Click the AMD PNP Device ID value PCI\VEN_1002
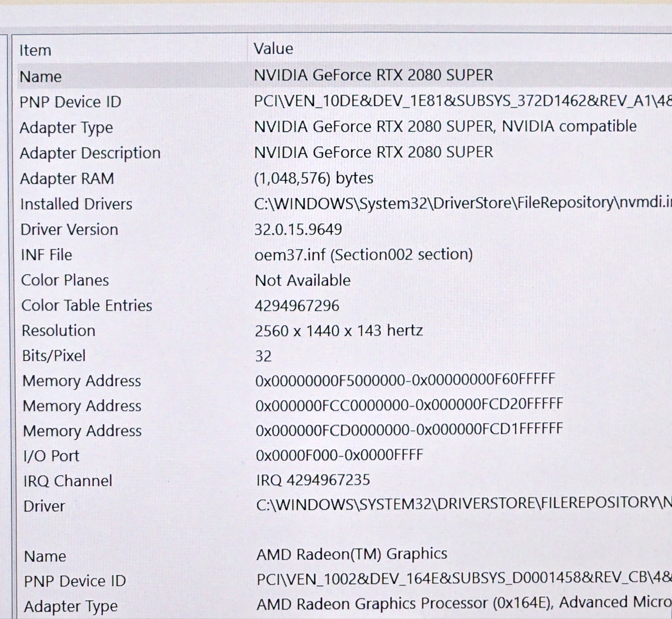This screenshot has height=619, width=672. [464, 579]
